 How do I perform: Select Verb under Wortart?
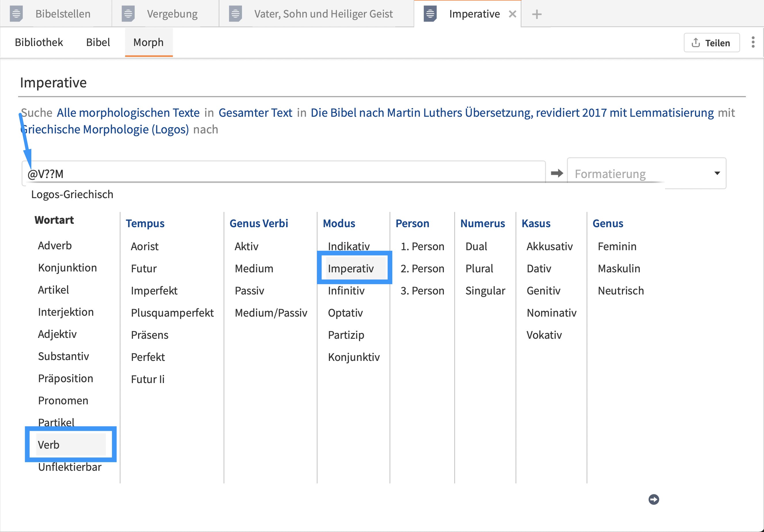coord(70,445)
